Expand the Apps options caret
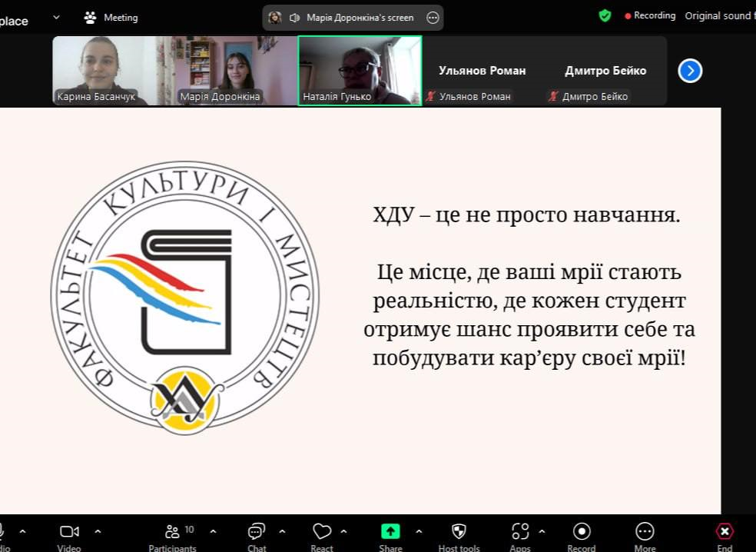Viewport: 756px width, 552px height. [542, 532]
